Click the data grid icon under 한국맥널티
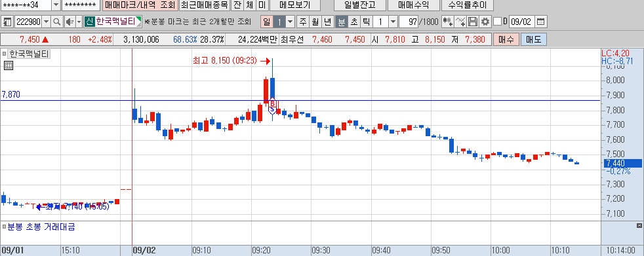This screenshot has height=256, width=644. pos(9,65)
